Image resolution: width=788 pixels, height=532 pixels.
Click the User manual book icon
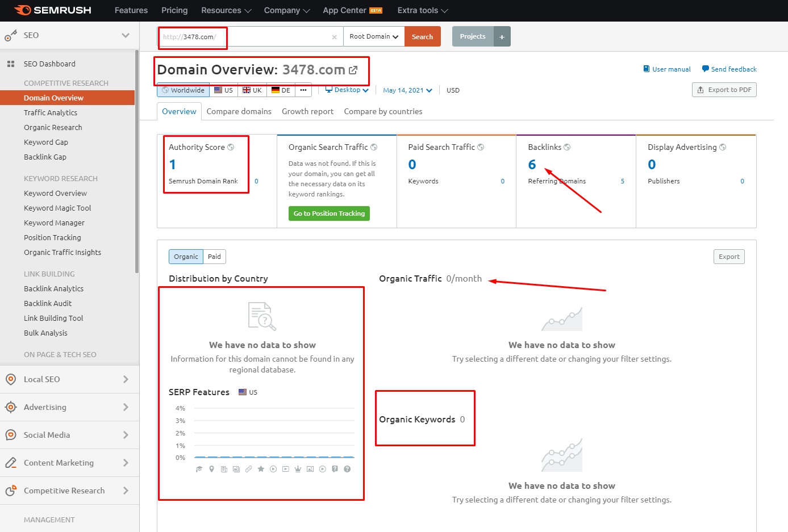(647, 69)
